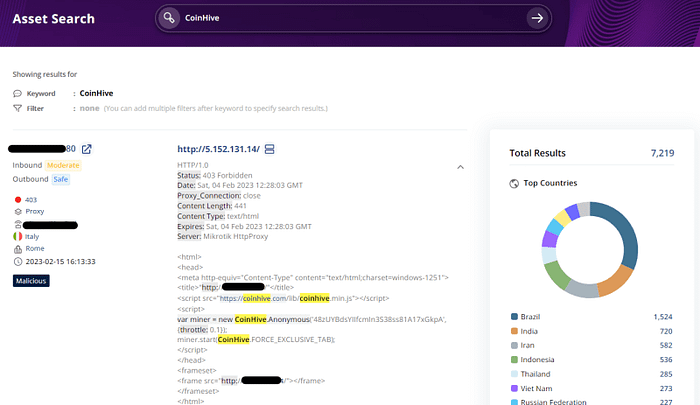Click the Keyword speech bubble icon

click(17, 93)
